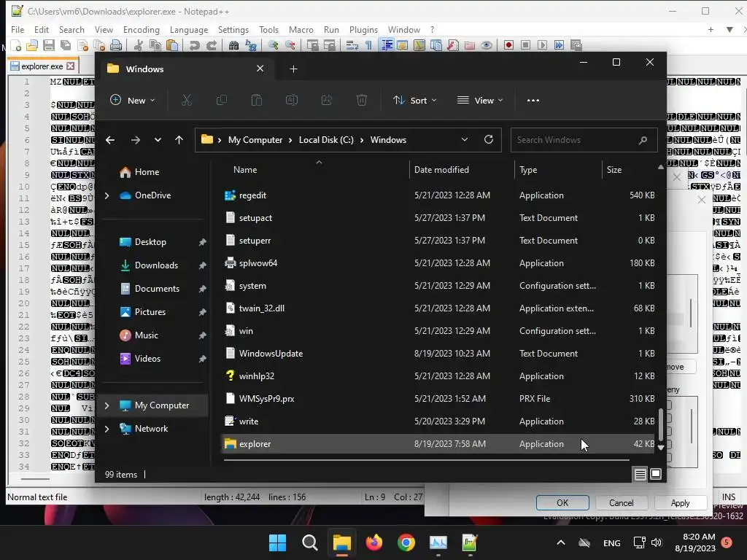The width and height of the screenshot is (747, 560).
Task: Sort by Name column header
Action: tap(315, 169)
